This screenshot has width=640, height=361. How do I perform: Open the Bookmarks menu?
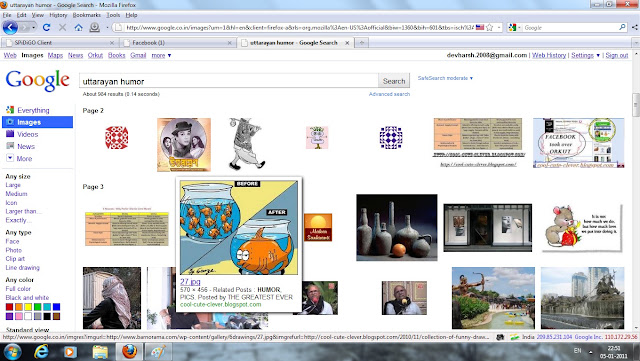point(87,15)
